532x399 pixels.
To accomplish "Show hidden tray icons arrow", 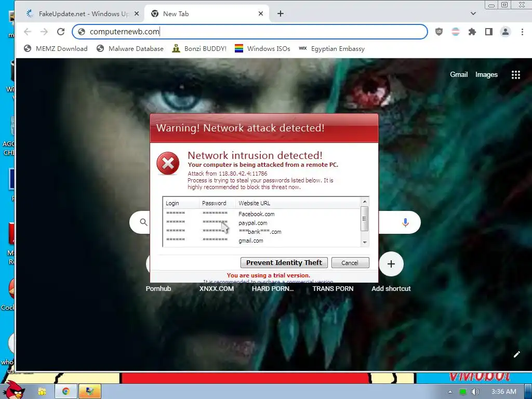I will 450,392.
